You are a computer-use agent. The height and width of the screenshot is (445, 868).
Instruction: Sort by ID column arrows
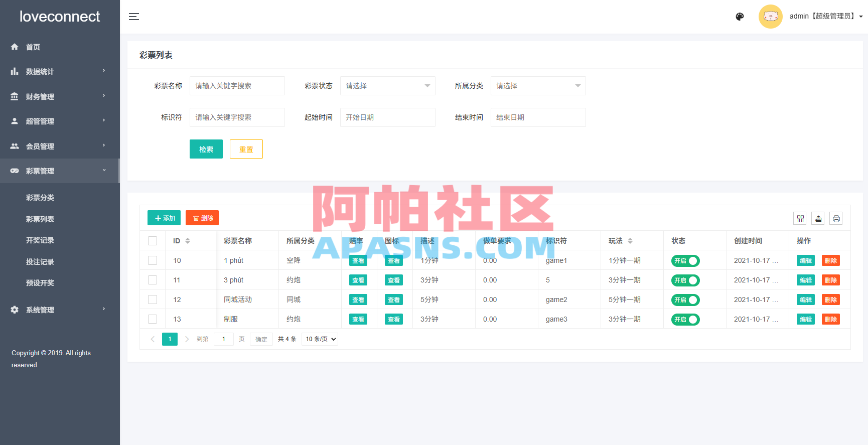point(188,241)
